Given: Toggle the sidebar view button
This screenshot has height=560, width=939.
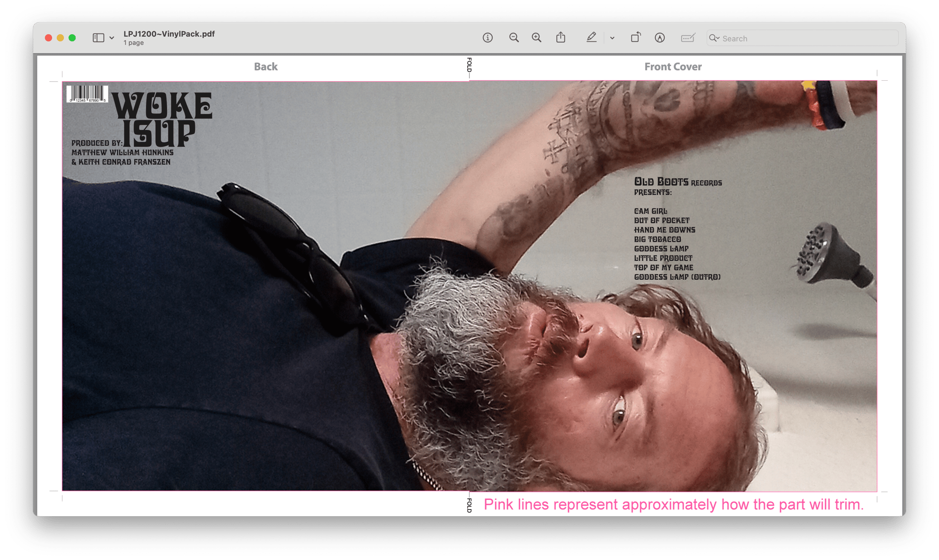Looking at the screenshot, I should point(98,38).
